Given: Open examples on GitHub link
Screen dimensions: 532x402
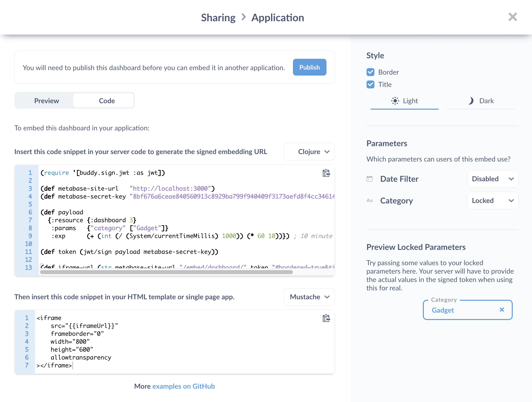Looking at the screenshot, I should pyautogui.click(x=184, y=386).
